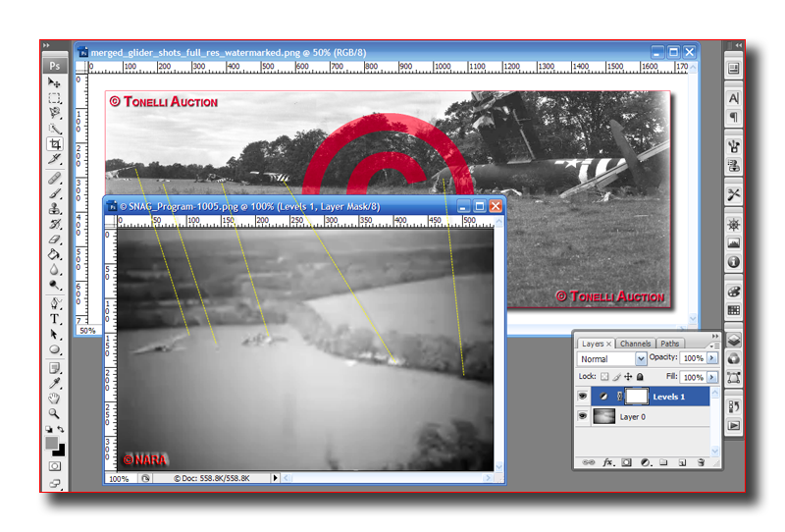Image resolution: width=785 pixels, height=532 pixels.
Task: Select the Levels 1 layer mask thumbnail
Action: (x=637, y=397)
